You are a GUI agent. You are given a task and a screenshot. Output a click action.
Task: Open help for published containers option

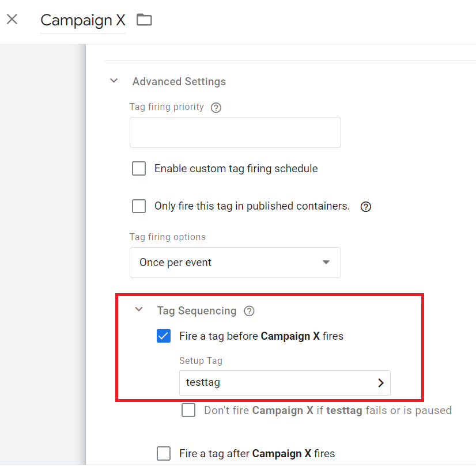tap(366, 207)
